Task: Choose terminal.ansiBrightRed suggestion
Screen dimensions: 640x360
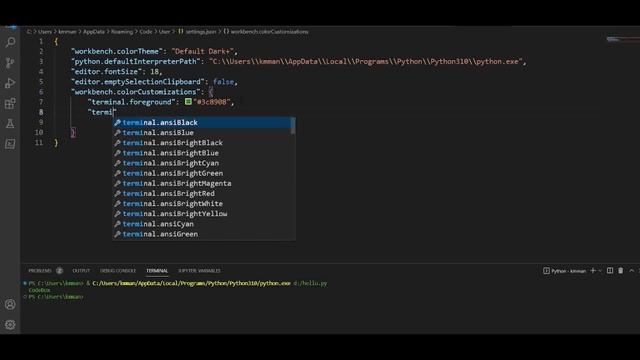Action: pos(203,193)
